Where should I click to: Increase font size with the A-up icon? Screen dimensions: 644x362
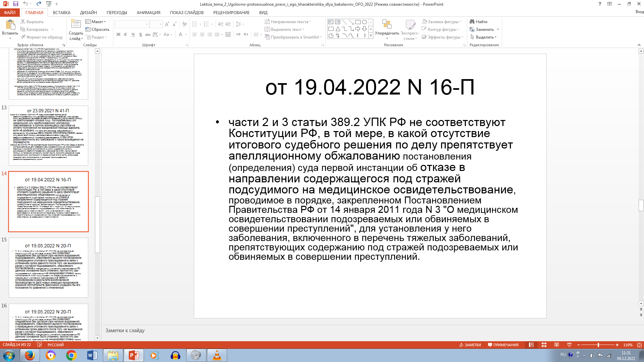click(167, 24)
